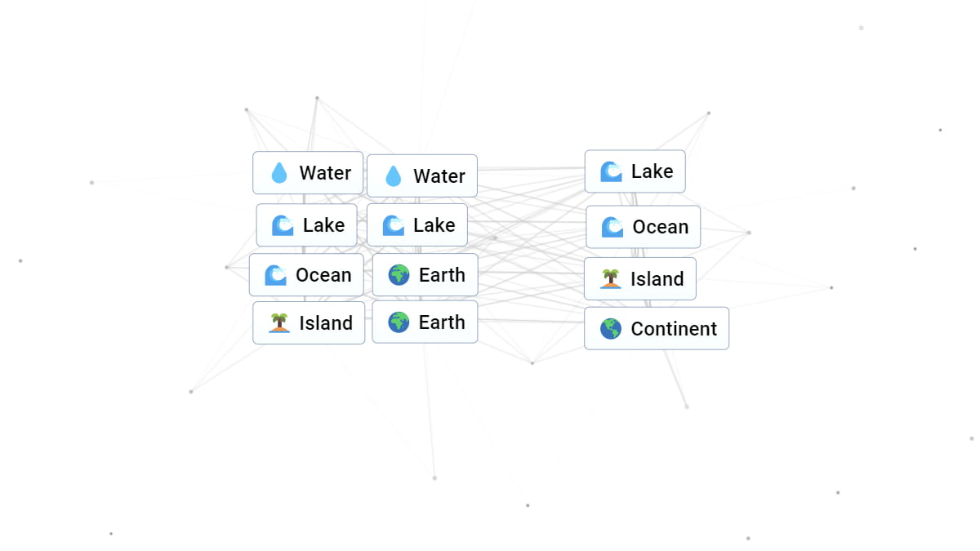Viewport: 980px width, 551px height.
Task: Click the palm tree icon on the right Island tile
Action: [610, 278]
